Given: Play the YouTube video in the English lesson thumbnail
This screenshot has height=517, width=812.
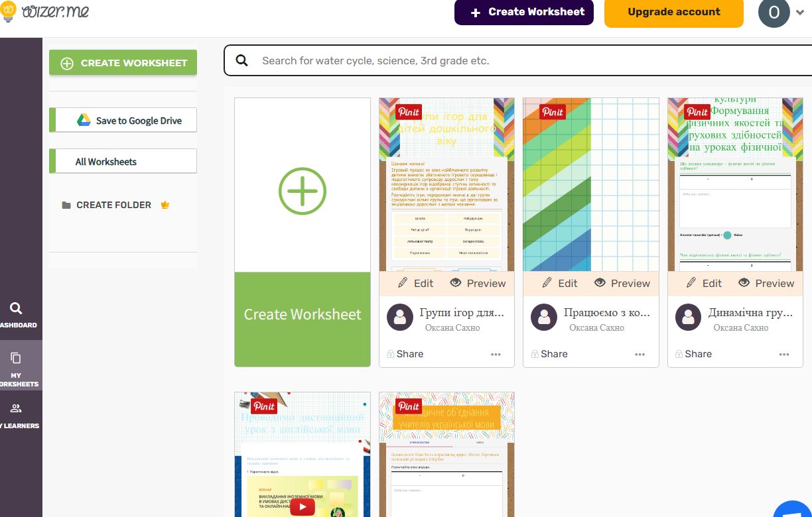Looking at the screenshot, I should pos(303,507).
